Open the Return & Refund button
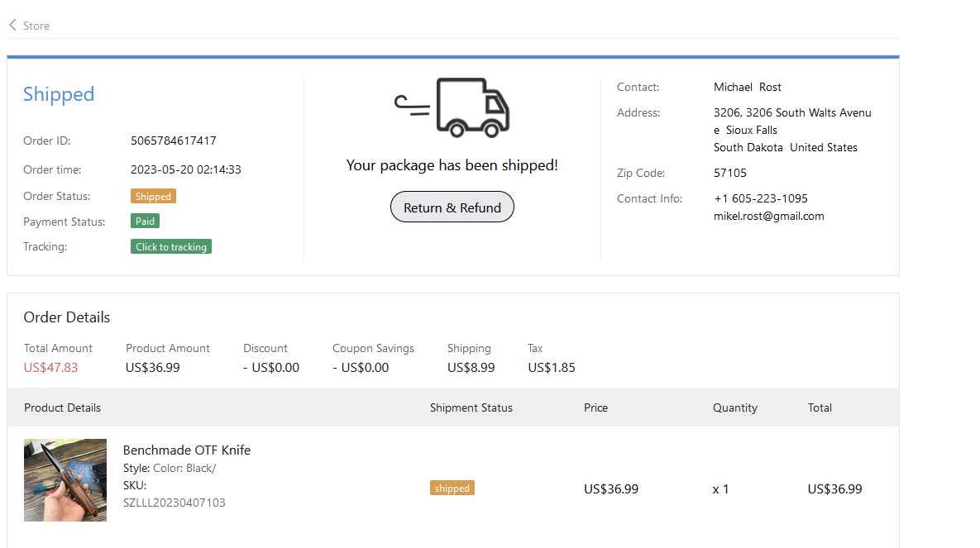The image size is (980, 548). click(452, 207)
